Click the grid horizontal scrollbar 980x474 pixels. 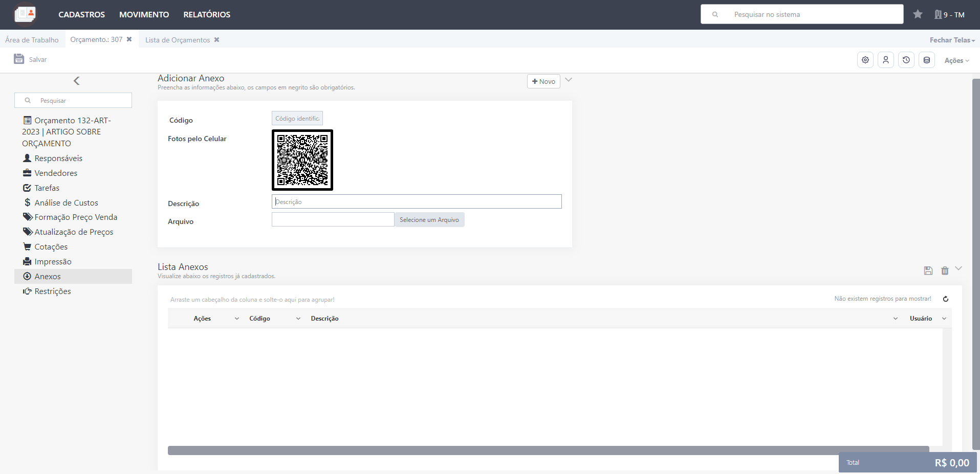549,450
